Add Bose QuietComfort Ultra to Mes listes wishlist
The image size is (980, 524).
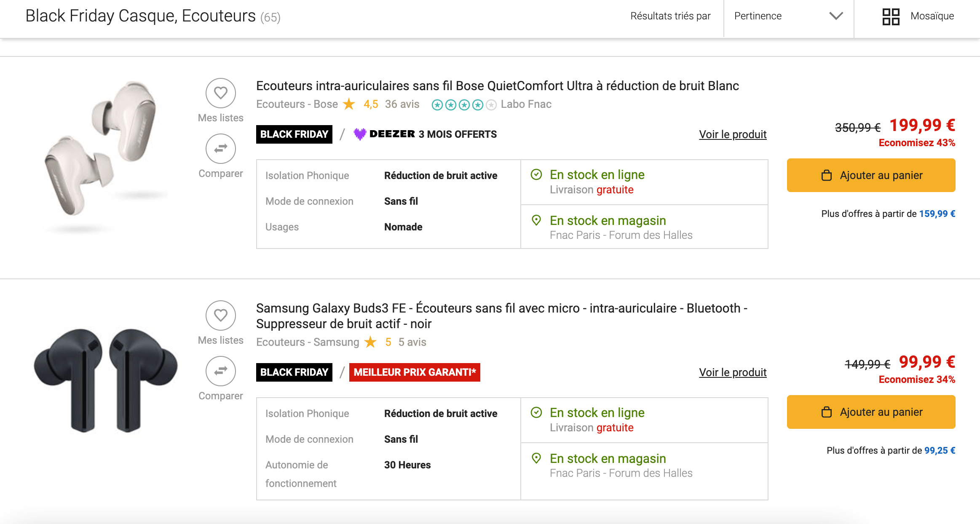pos(220,93)
